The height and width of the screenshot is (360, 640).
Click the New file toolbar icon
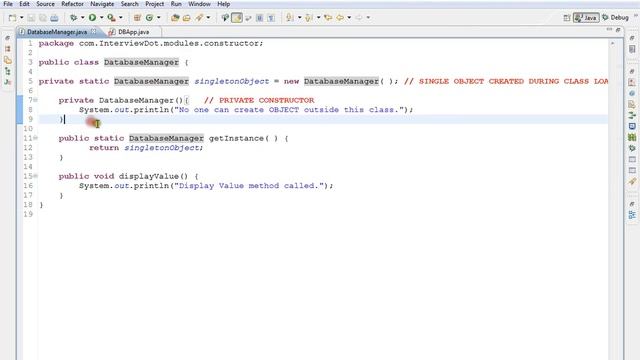[x=13, y=18]
